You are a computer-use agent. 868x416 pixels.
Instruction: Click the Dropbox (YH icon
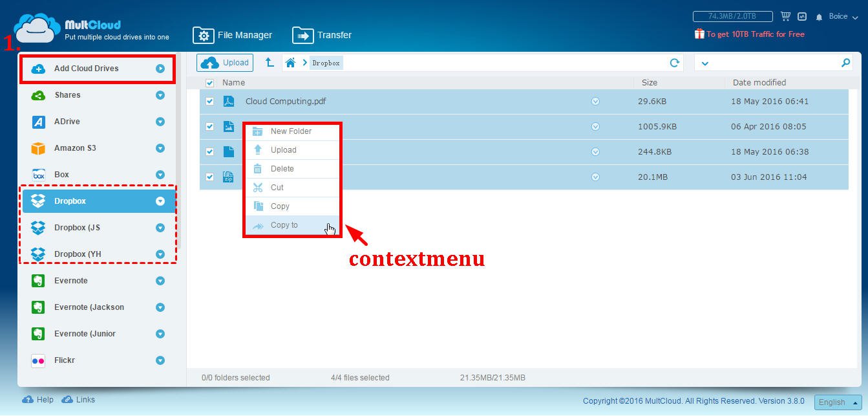tap(38, 254)
